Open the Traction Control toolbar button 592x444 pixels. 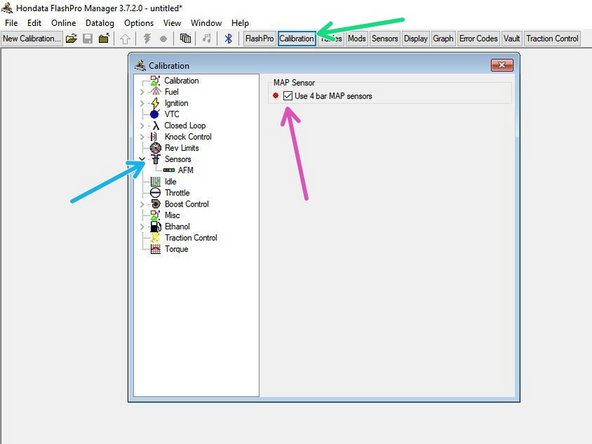tap(552, 39)
